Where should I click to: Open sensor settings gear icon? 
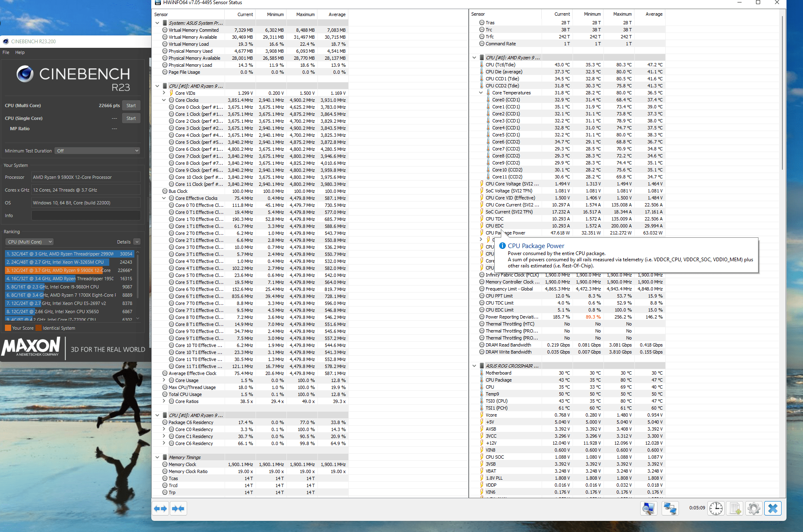tap(754, 509)
